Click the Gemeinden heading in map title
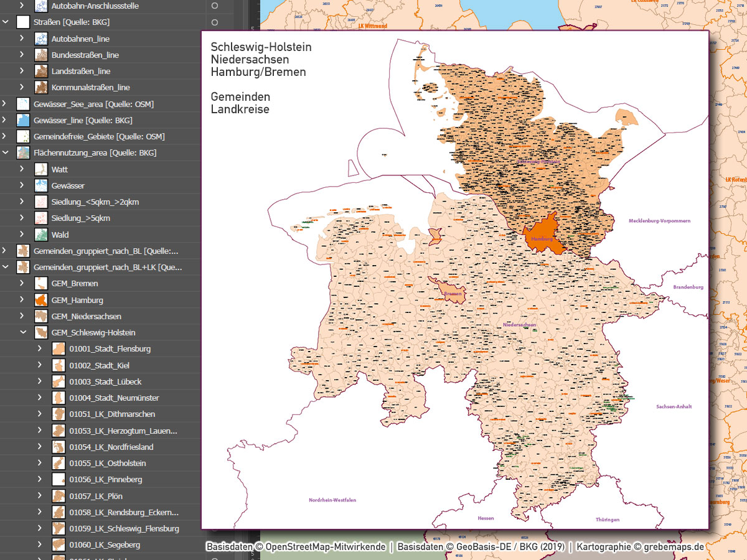 [240, 98]
